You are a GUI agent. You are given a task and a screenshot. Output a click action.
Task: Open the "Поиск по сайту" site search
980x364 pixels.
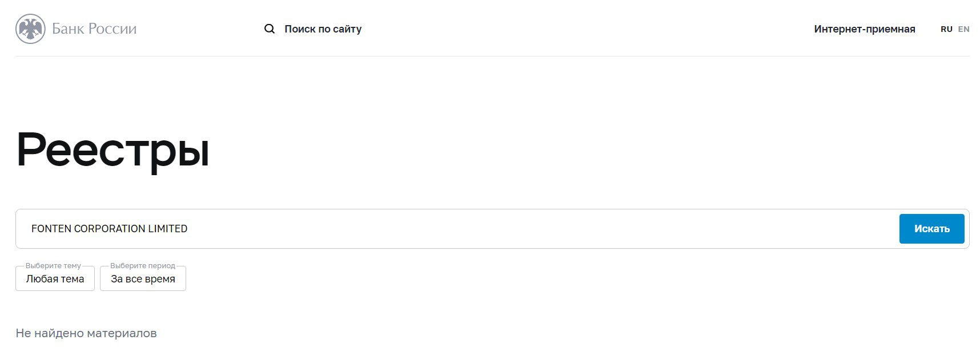click(323, 29)
